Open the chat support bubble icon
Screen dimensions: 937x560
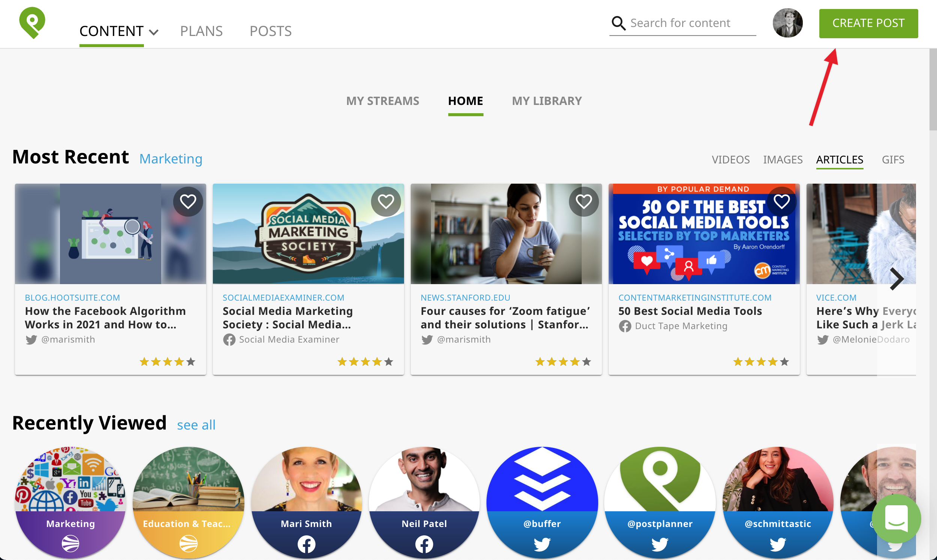click(896, 519)
